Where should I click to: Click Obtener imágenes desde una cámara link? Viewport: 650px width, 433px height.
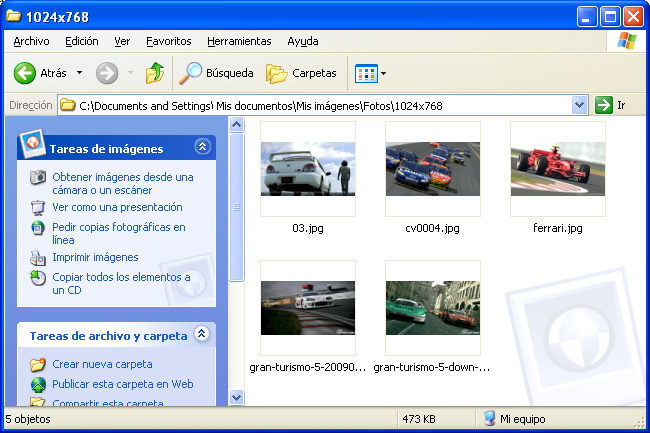click(x=123, y=184)
